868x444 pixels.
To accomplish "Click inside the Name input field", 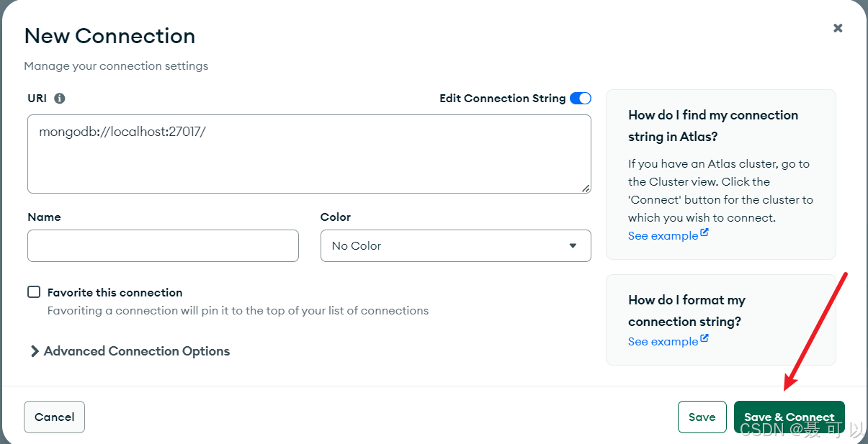I will tap(163, 246).
